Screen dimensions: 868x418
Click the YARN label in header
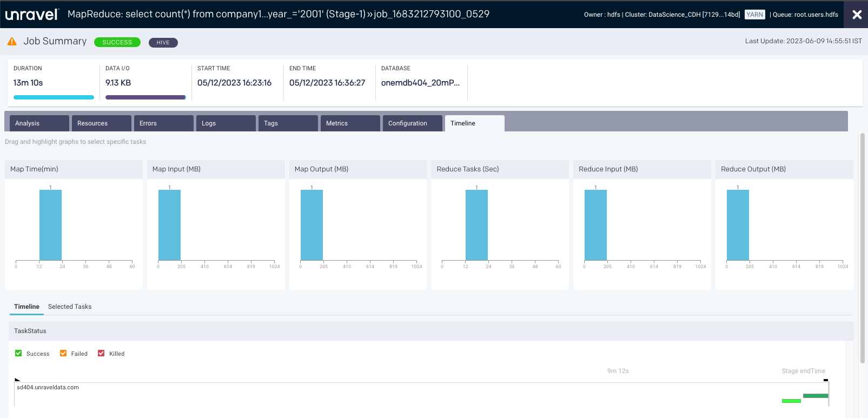point(754,15)
